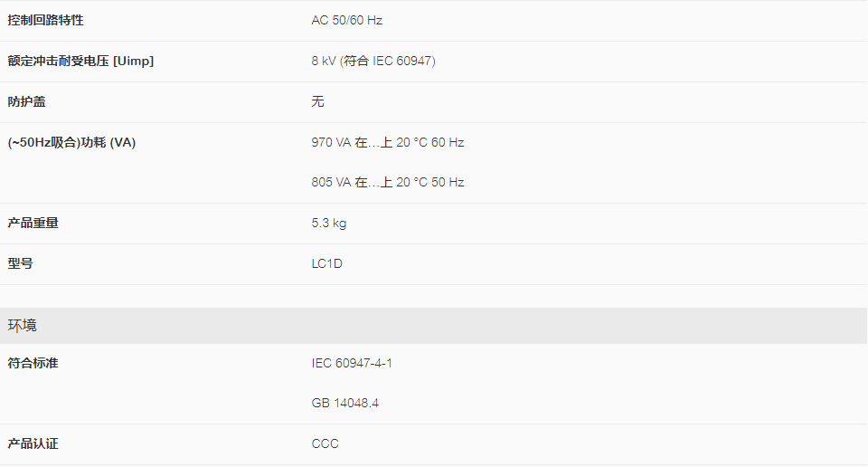Click the (~50Hz吸合)功耗 (VA) label

(71, 142)
